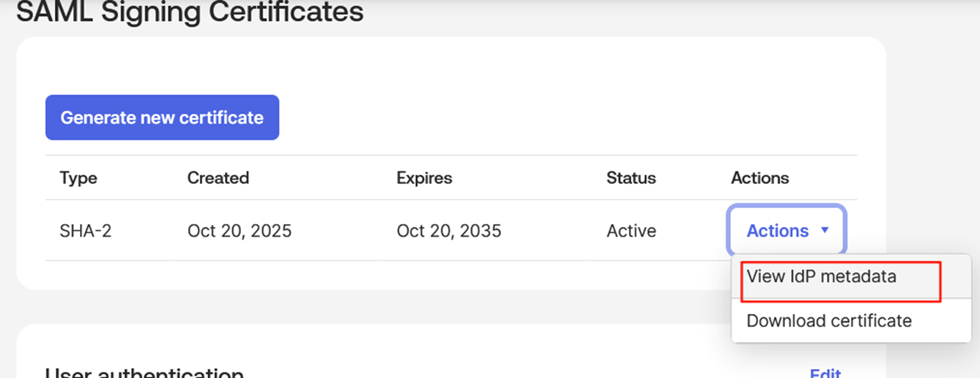The width and height of the screenshot is (980, 378).
Task: Choose Download certificate from the menu
Action: (829, 321)
